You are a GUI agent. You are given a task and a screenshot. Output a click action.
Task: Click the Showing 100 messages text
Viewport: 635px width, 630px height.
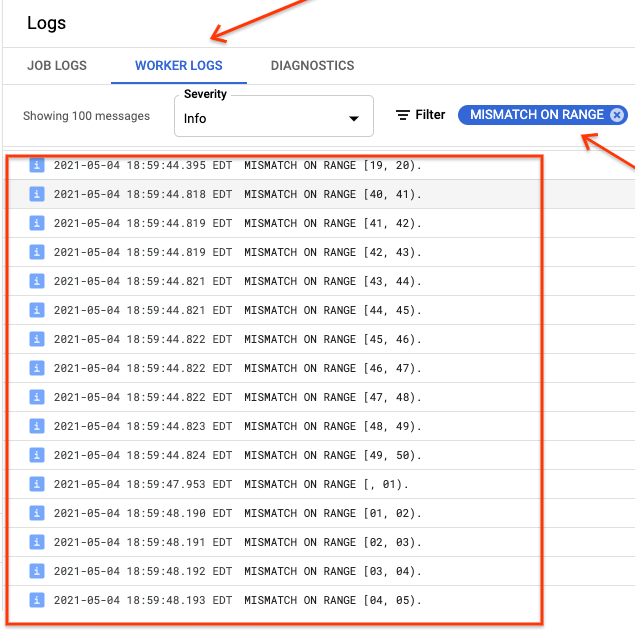86,116
